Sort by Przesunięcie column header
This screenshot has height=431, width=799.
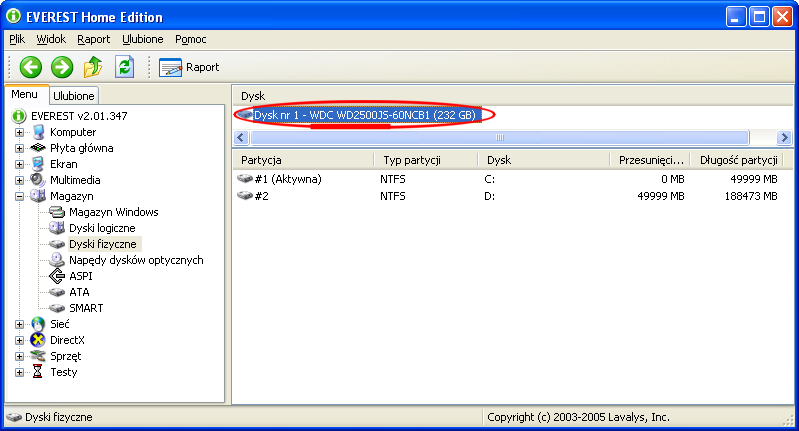point(650,160)
